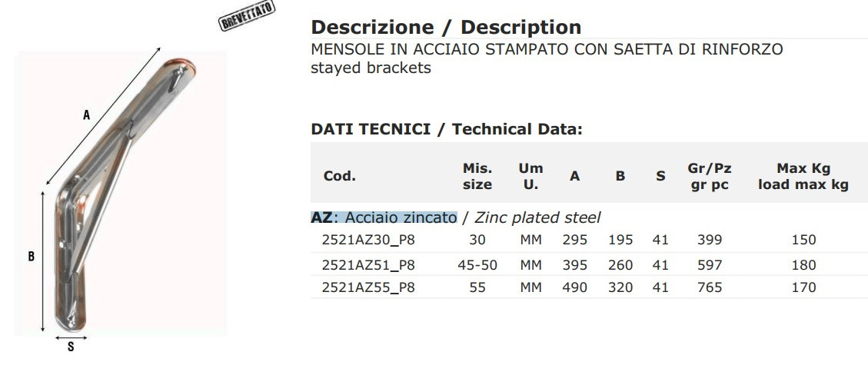This screenshot has height=365, width=868.
Task: Click the dimension B label on the drawing
Action: 32,257
